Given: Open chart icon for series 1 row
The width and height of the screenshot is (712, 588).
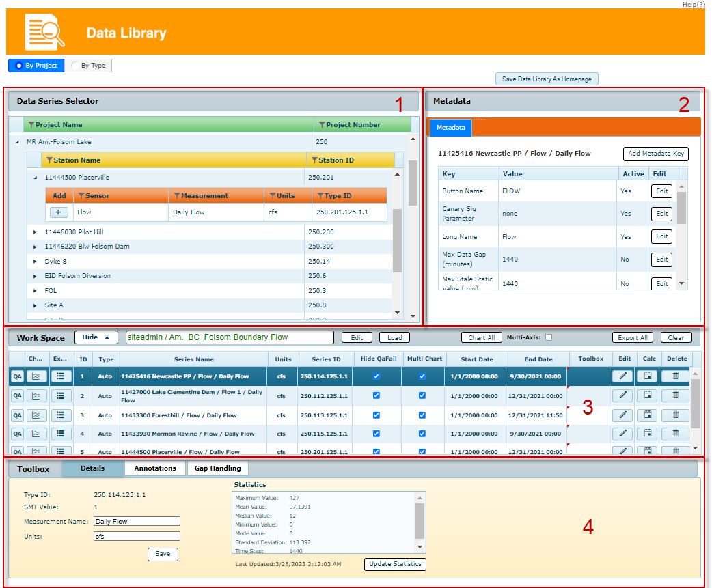Looking at the screenshot, I should tap(36, 376).
